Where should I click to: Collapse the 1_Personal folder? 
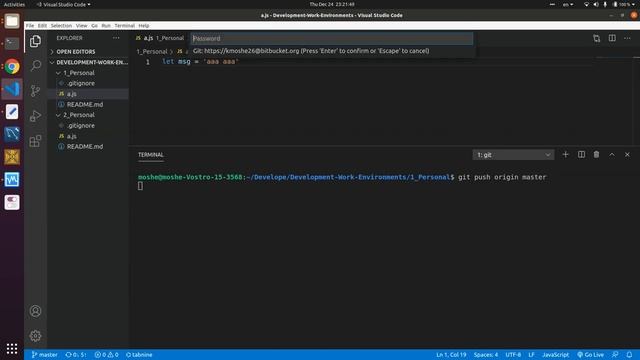(79, 73)
